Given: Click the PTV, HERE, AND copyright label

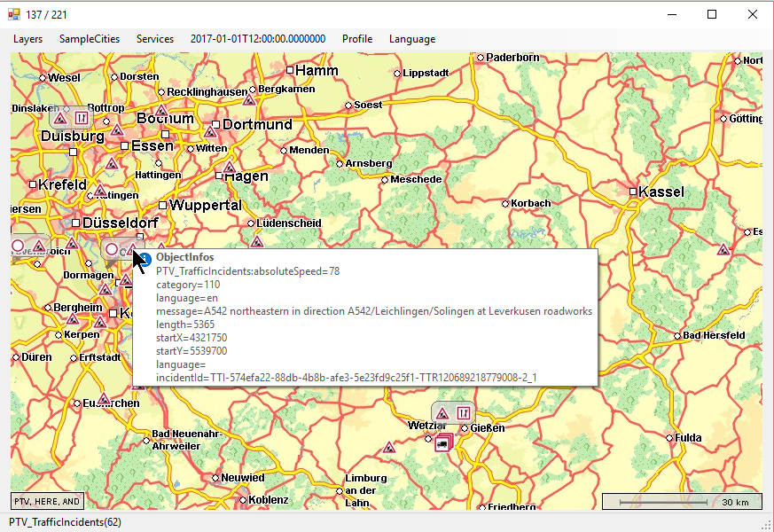Looking at the screenshot, I should [x=48, y=501].
